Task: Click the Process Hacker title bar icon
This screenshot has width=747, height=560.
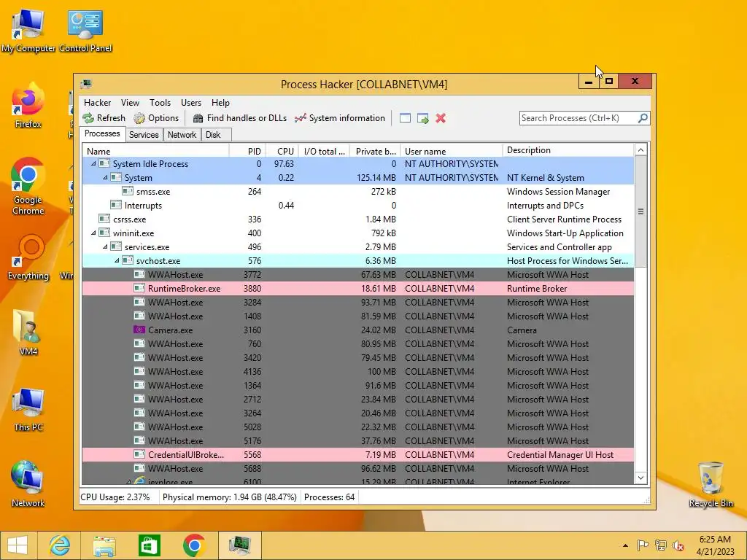Action: click(86, 84)
